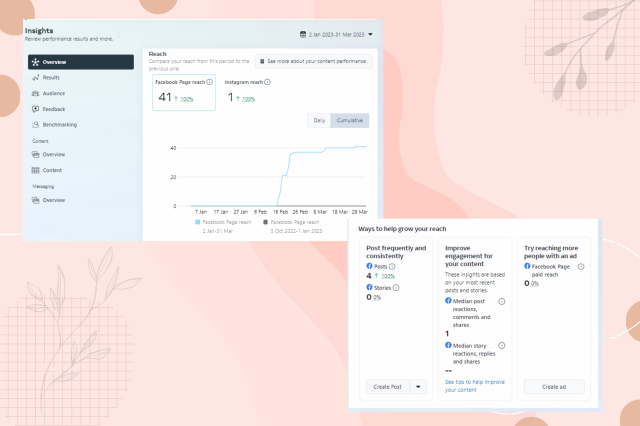Click the calendar icon beside date range

303,34
